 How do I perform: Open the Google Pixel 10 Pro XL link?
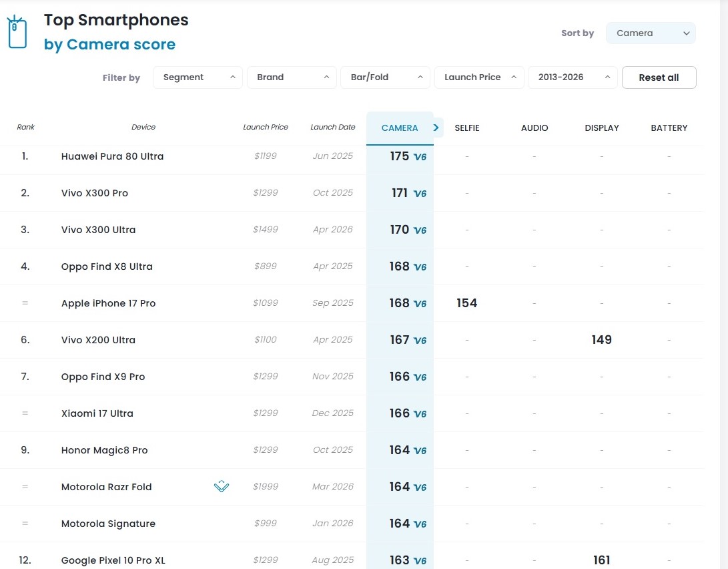tap(113, 560)
